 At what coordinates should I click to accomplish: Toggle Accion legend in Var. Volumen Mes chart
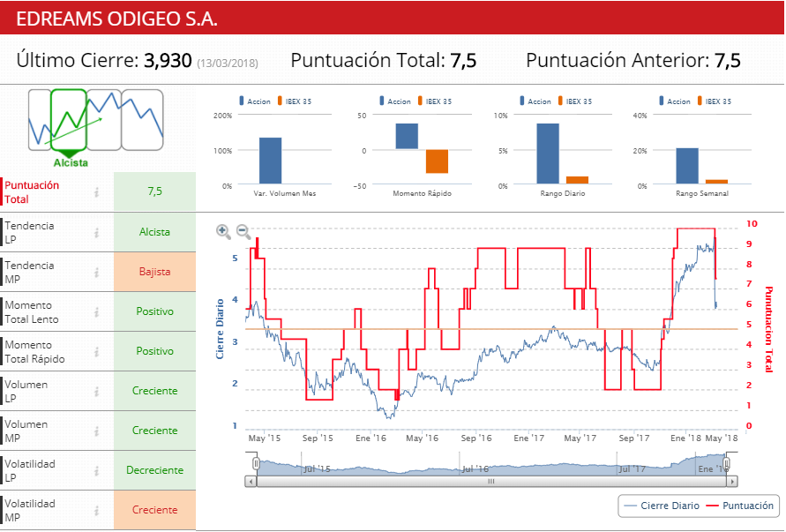[x=255, y=101]
